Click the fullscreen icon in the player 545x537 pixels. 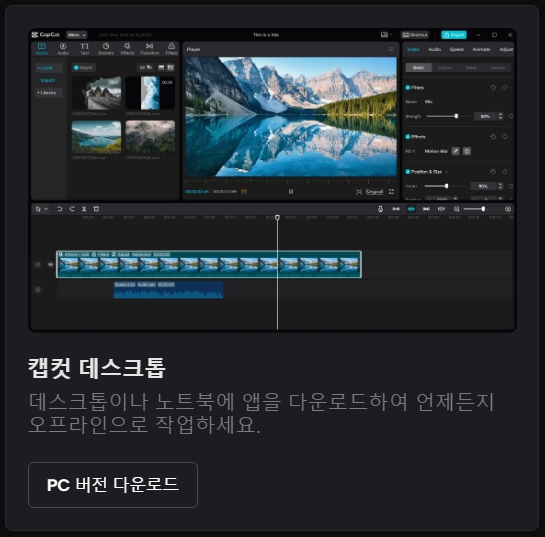391,192
